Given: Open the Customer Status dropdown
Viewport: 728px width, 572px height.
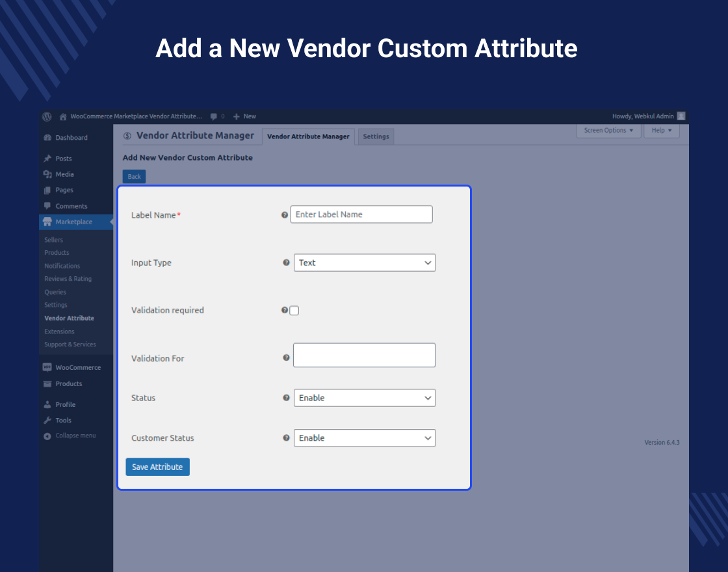Looking at the screenshot, I should point(365,438).
